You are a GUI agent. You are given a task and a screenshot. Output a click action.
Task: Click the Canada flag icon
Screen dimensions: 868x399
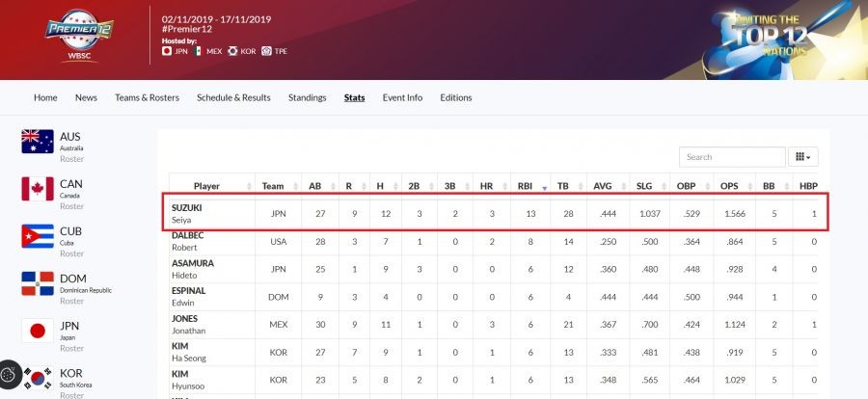coord(37,189)
